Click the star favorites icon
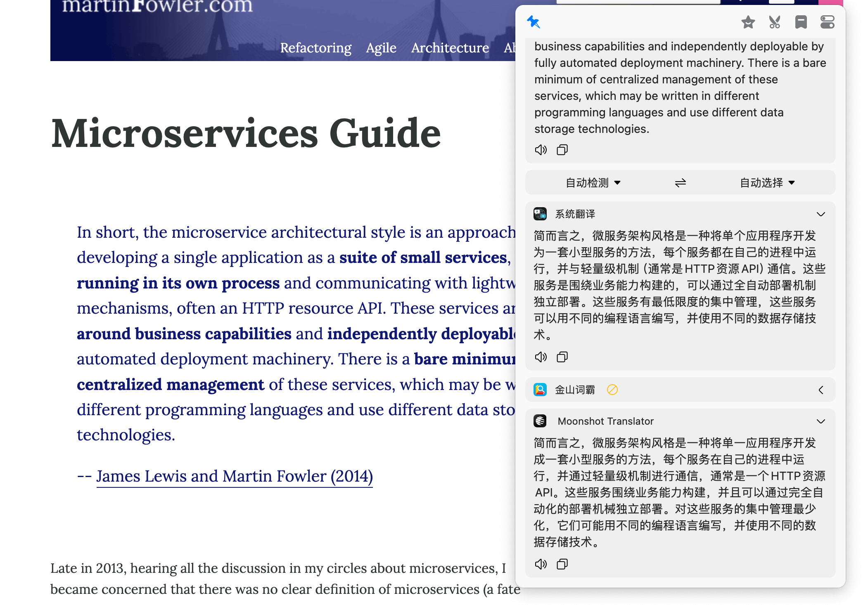The image size is (868, 605). coord(748,22)
